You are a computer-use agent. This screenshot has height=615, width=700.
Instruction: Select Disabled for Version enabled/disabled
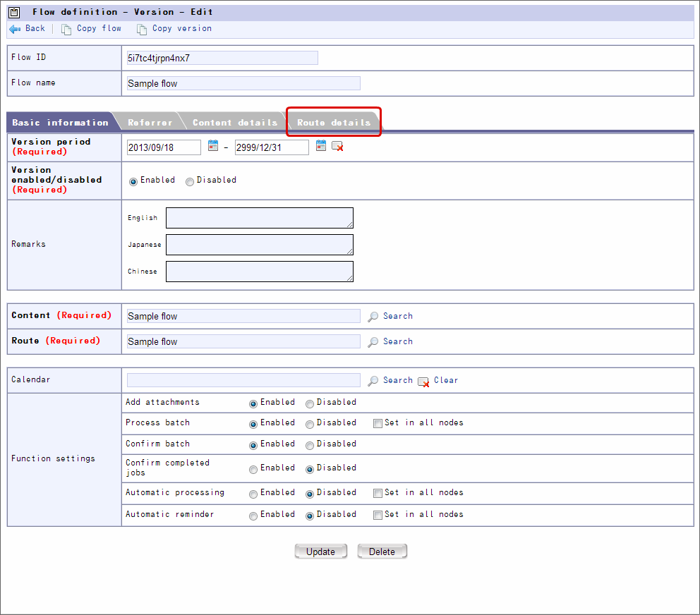[190, 182]
